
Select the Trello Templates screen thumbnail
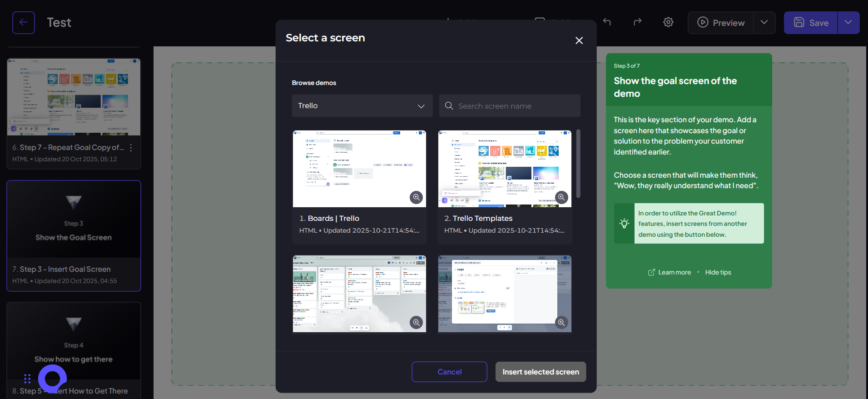point(505,169)
